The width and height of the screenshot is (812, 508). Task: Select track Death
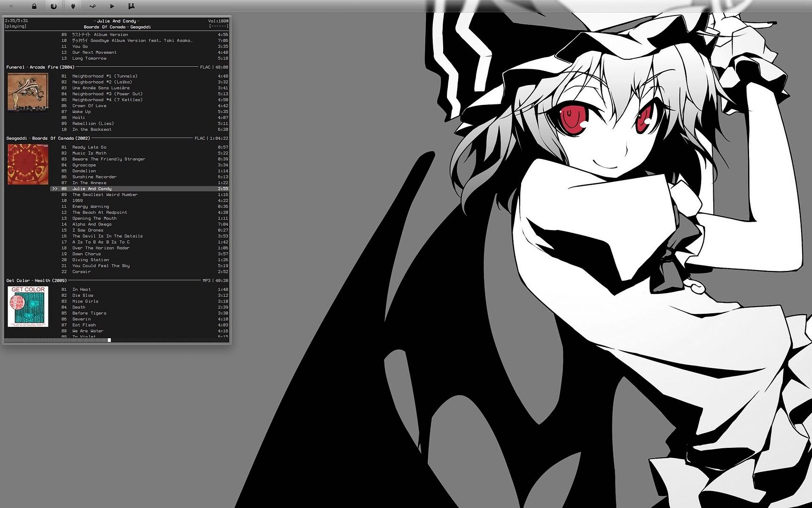(140, 307)
